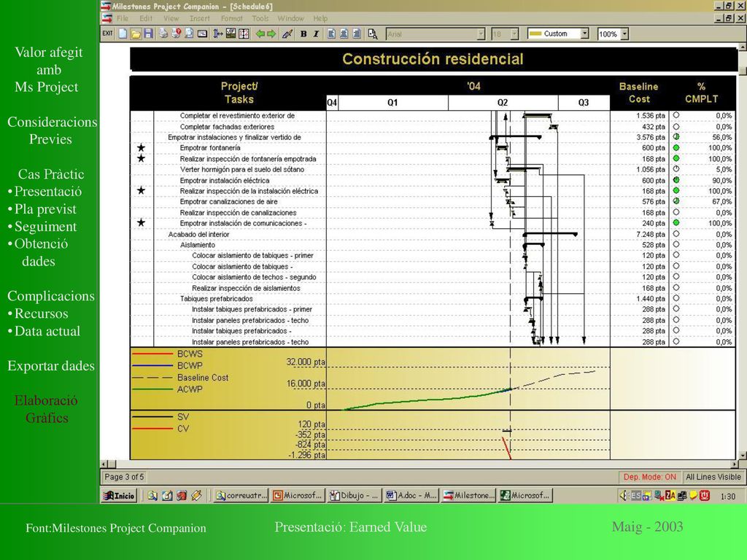The width and height of the screenshot is (747, 560).
Task: Toggle italic formatting
Action: pyautogui.click(x=316, y=34)
